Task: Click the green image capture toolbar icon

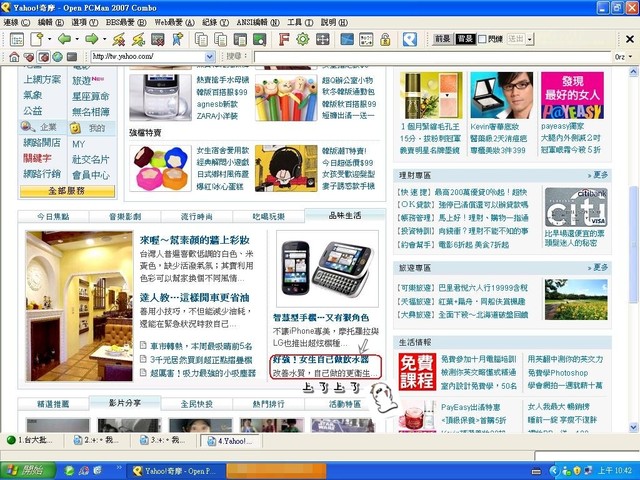Action: pyautogui.click(x=260, y=39)
